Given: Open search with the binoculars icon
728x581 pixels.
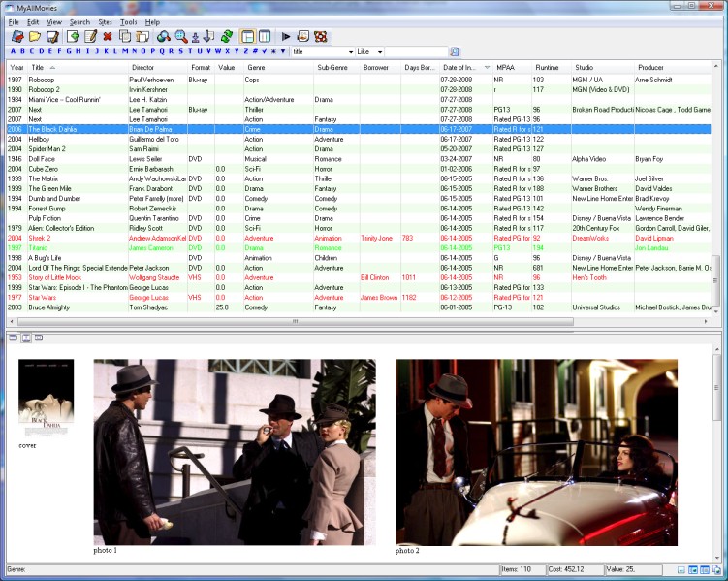Looking at the screenshot, I should (163, 36).
